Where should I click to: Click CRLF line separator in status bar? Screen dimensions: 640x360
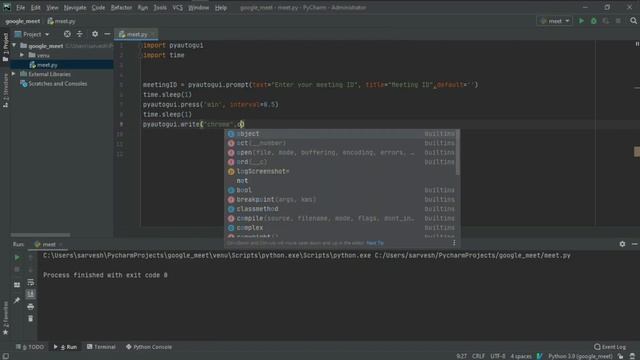(478, 356)
